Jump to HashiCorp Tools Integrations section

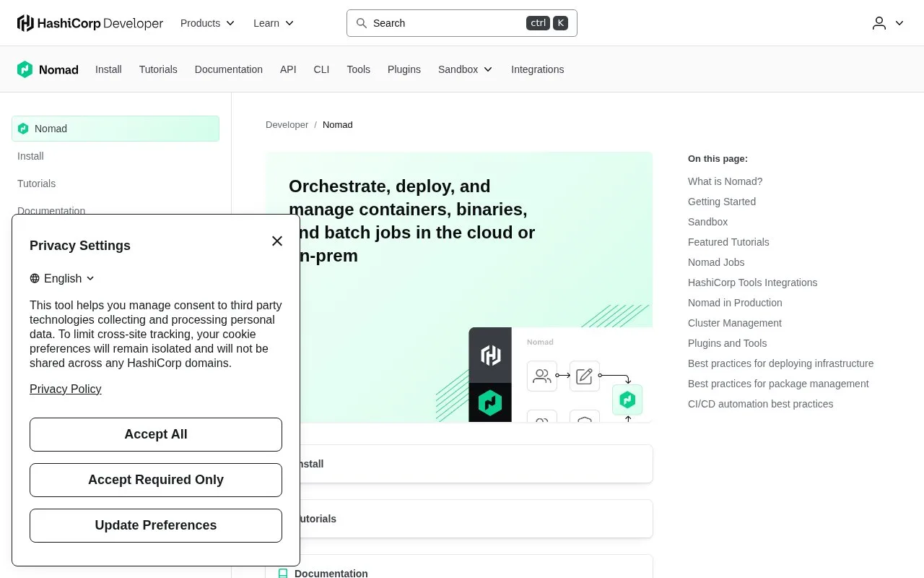pos(753,282)
